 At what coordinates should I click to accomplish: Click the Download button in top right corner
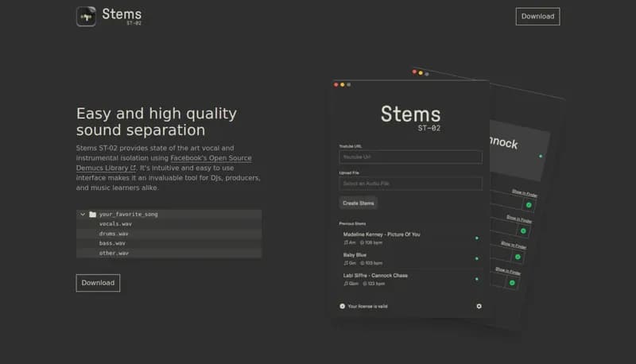point(537,16)
